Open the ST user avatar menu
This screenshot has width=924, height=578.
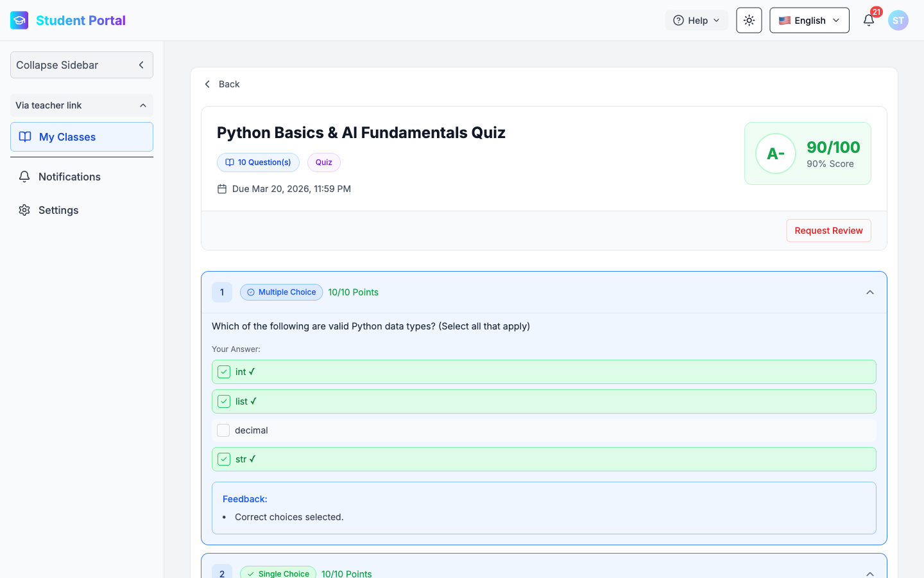(898, 21)
